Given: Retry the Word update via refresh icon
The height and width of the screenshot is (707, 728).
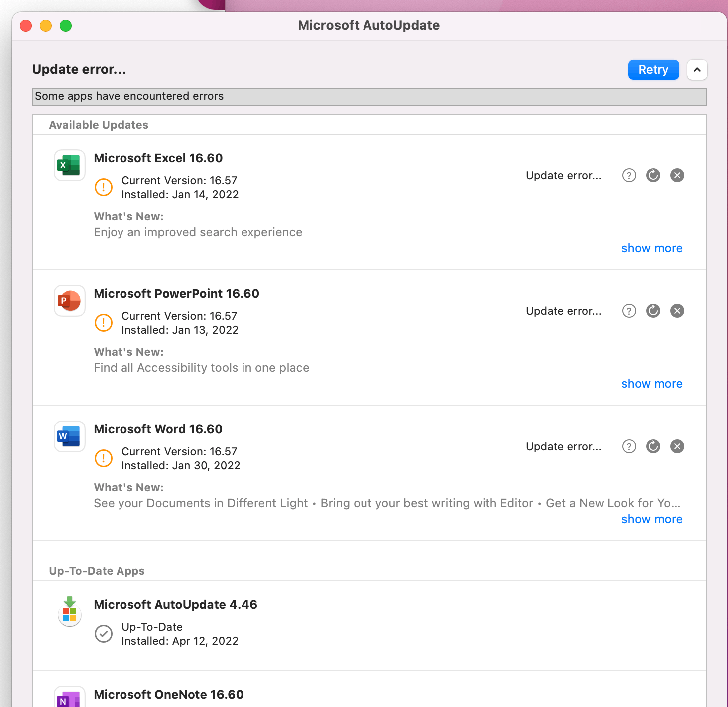Looking at the screenshot, I should pyautogui.click(x=653, y=446).
